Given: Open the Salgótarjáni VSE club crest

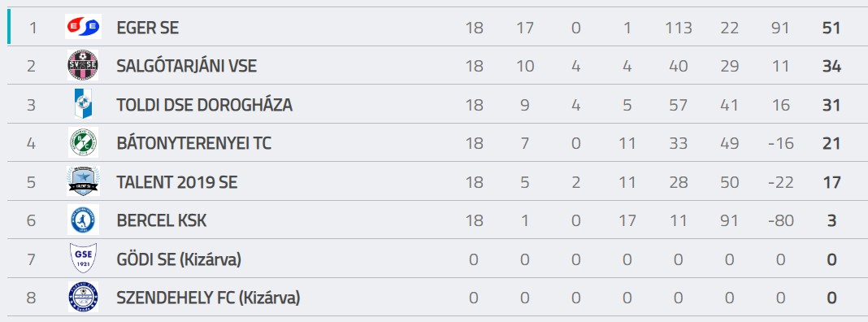Looking at the screenshot, I should coord(83,65).
